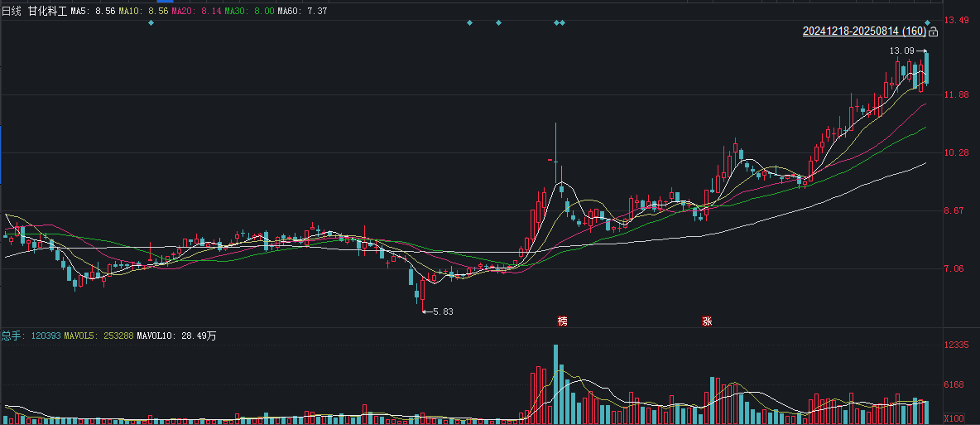Click the 7.06 price axis label

pyautogui.click(x=956, y=269)
